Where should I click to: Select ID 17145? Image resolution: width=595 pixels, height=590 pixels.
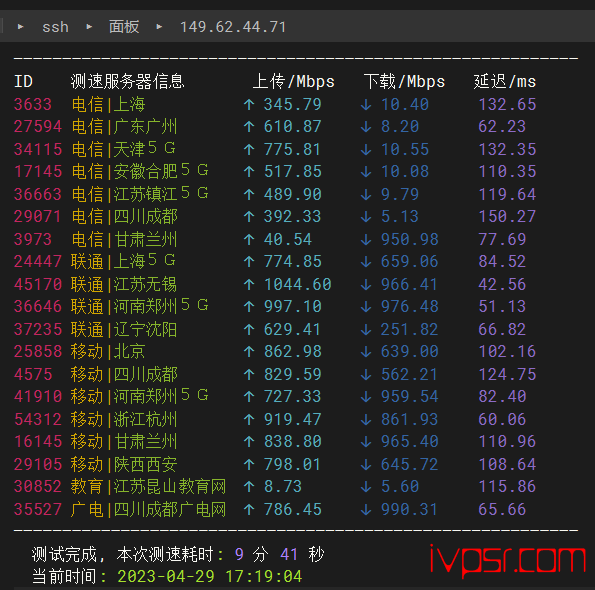[38, 171]
